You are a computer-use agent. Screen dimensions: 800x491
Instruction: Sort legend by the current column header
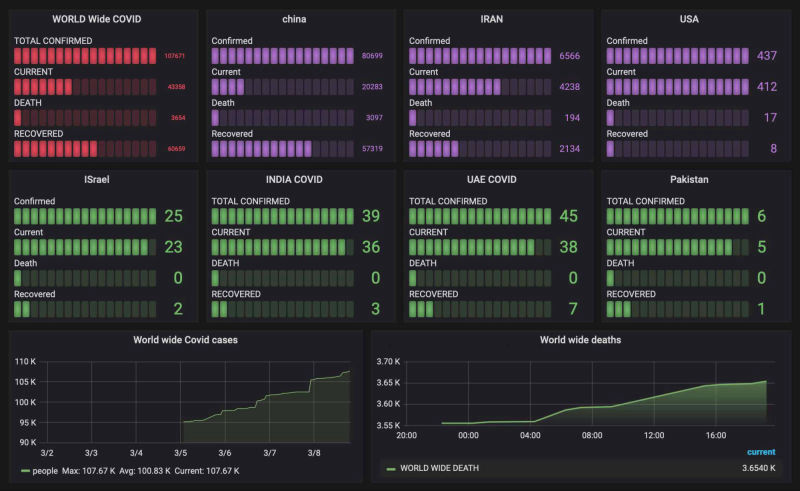[760, 452]
